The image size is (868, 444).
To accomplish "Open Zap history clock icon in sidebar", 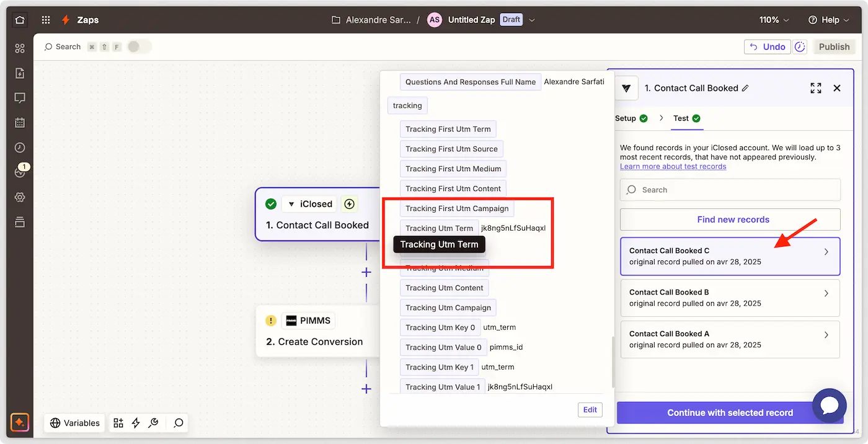I will (x=20, y=148).
